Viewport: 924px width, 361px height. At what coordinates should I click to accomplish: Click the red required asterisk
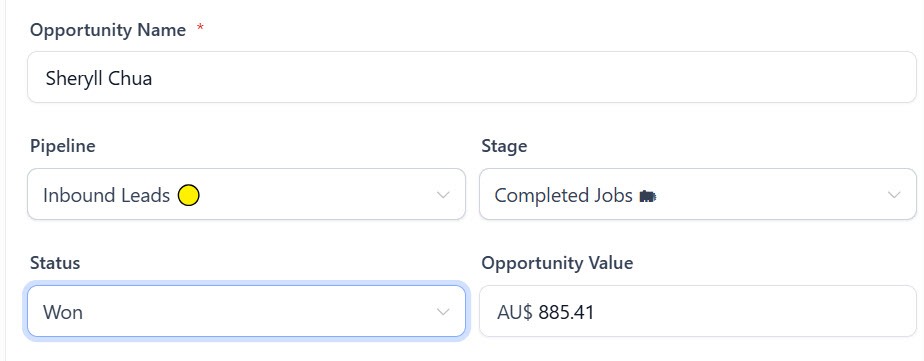point(200,28)
